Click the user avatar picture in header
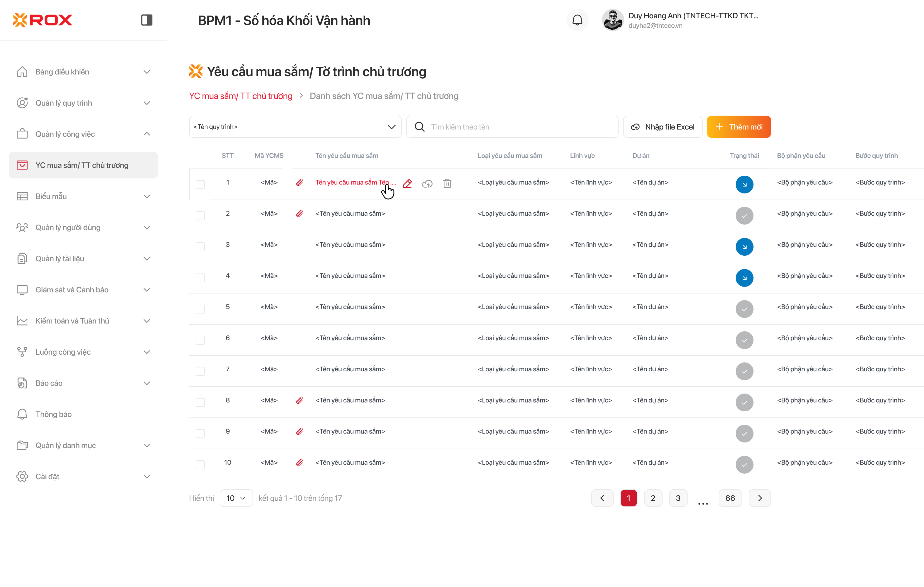The width and height of the screenshot is (924, 587). [x=612, y=20]
